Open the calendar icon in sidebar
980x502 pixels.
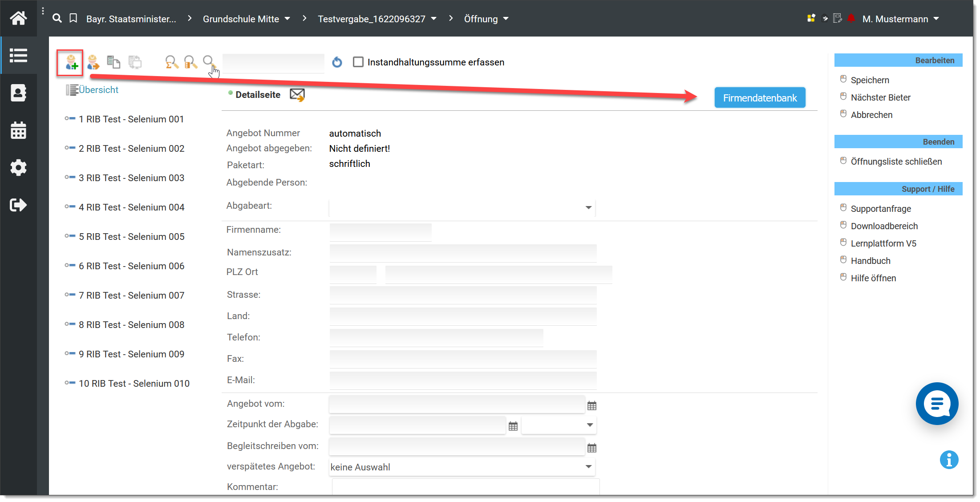(x=18, y=130)
